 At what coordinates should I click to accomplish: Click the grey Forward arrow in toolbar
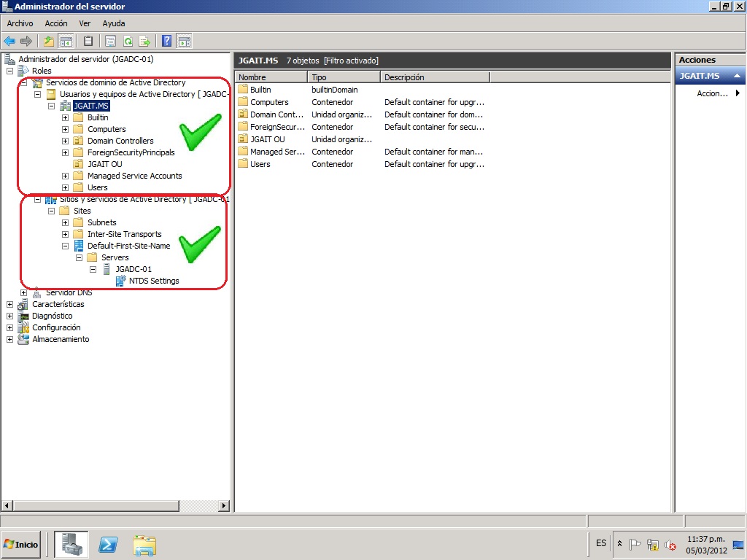point(27,42)
